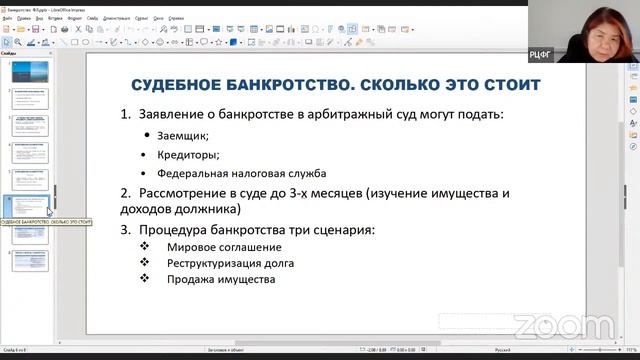This screenshot has height=360, width=640.
Task: Open the Вставка menu
Action: pos(55,18)
